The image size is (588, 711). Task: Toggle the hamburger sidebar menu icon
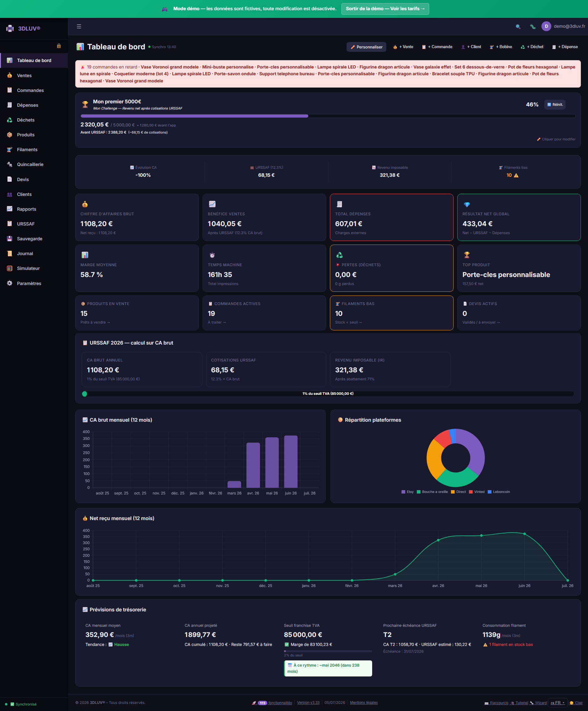[79, 27]
